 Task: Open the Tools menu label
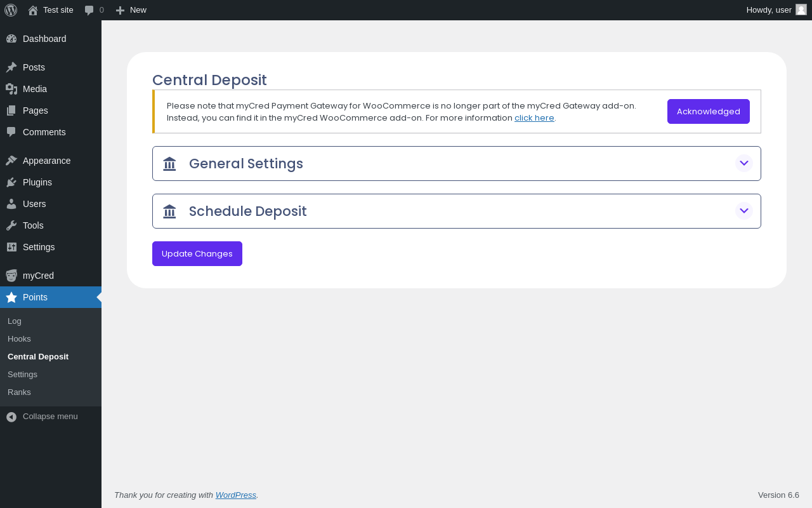tap(33, 225)
